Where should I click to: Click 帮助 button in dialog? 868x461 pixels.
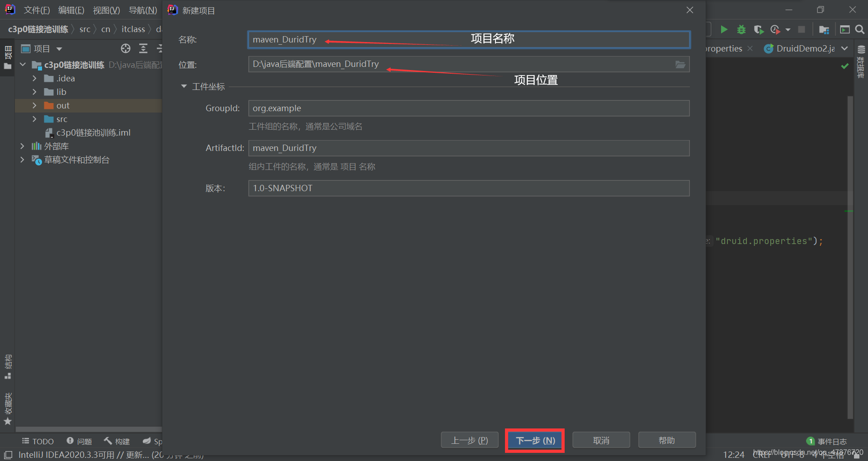pyautogui.click(x=667, y=440)
